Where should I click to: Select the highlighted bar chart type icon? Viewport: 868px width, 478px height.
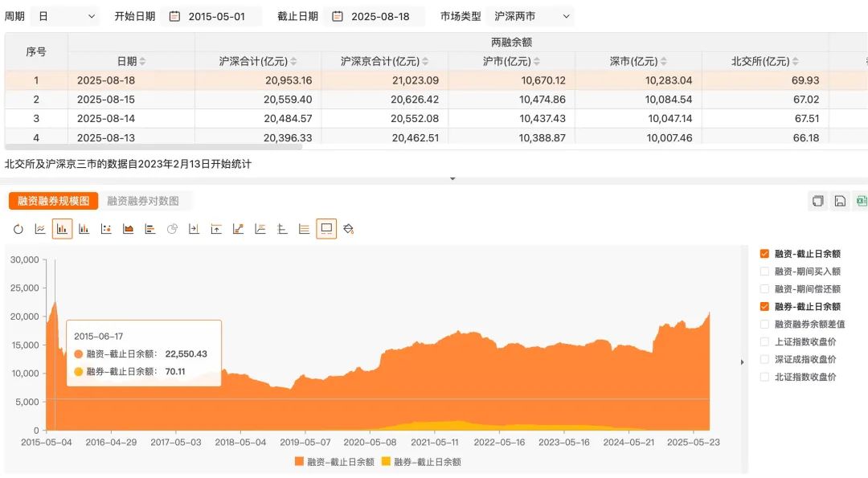[62, 229]
